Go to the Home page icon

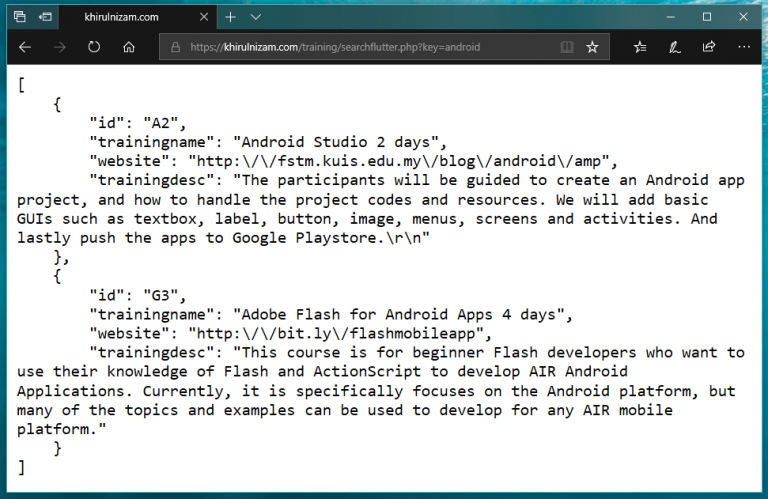128,47
